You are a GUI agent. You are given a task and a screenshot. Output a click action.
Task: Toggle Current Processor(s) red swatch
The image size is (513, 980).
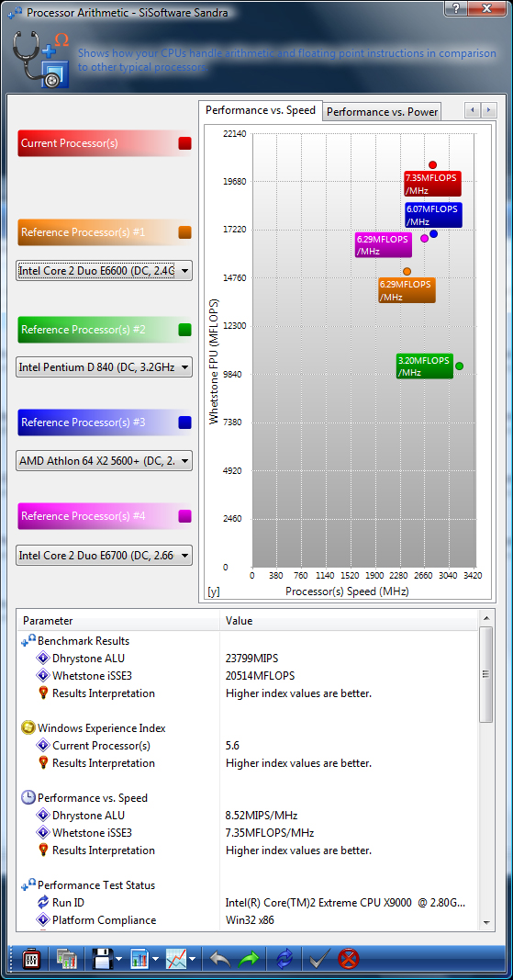point(184,143)
